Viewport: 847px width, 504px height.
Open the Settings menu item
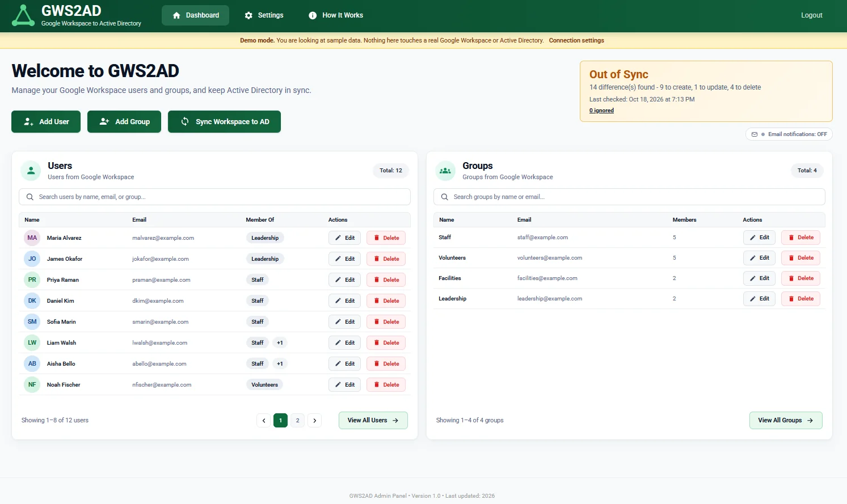tap(264, 15)
